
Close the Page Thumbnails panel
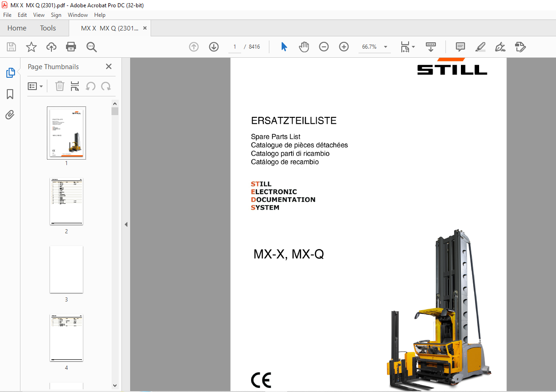[x=109, y=66]
